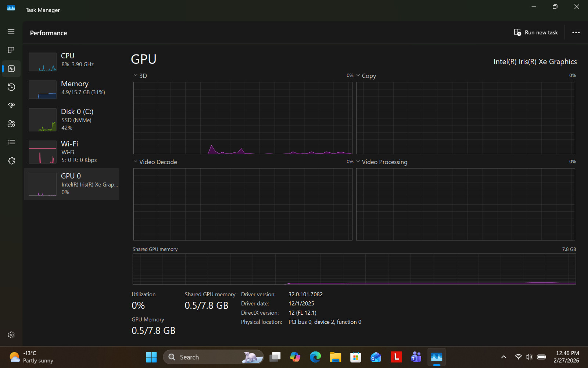Screen dimensions: 588x368
Task: Open the red L app in taskbar
Action: click(396, 357)
